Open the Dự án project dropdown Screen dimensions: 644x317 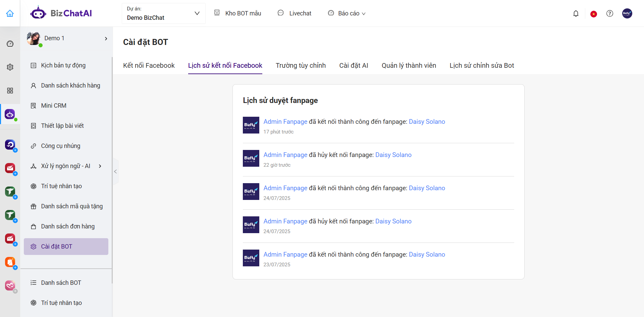(x=163, y=13)
